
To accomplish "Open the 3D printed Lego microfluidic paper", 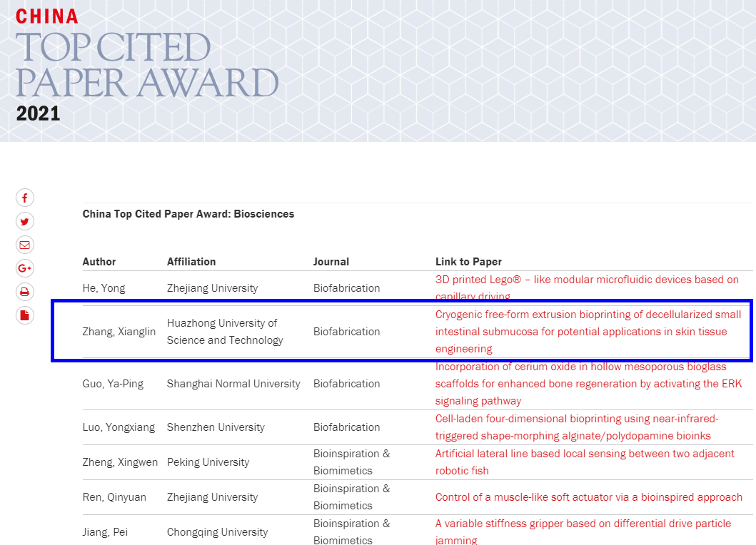I will (x=587, y=280).
